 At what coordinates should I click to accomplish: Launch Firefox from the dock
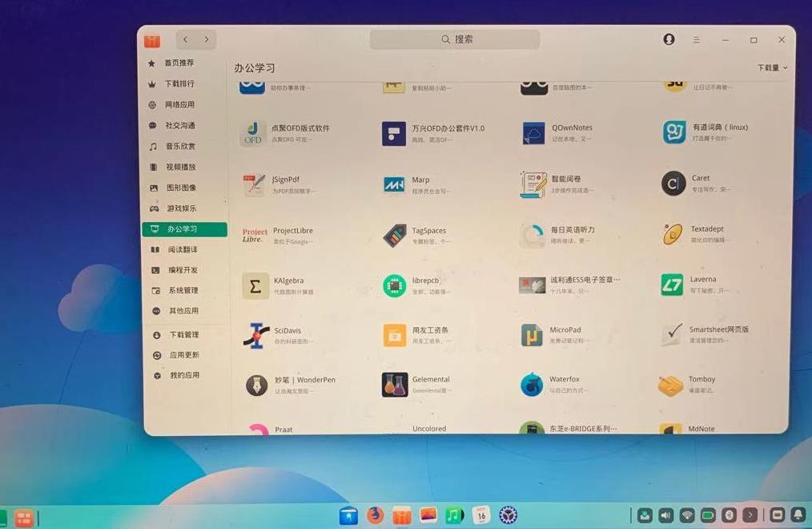click(374, 516)
